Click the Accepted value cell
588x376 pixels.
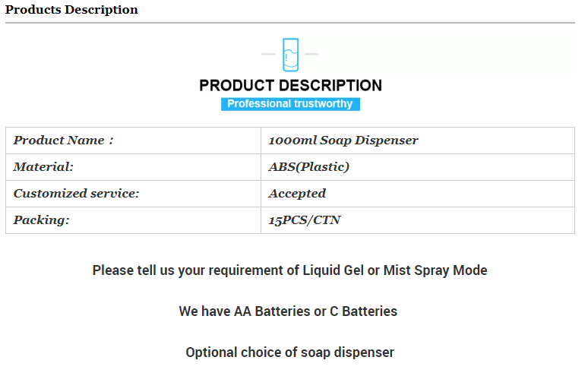click(x=418, y=194)
